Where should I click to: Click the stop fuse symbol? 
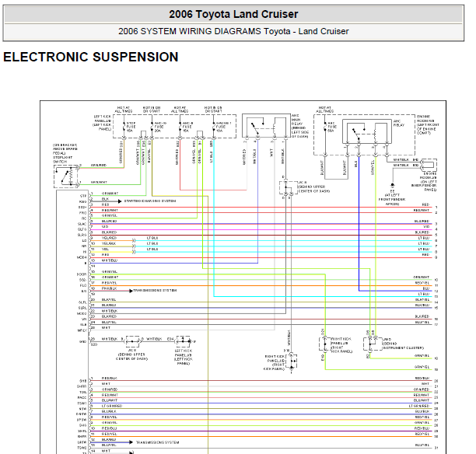124,127
